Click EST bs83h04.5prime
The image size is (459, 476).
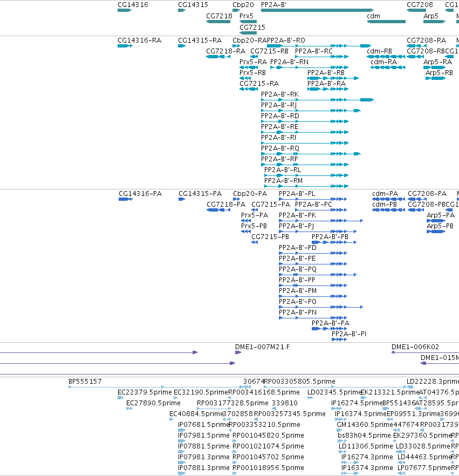tap(365, 436)
